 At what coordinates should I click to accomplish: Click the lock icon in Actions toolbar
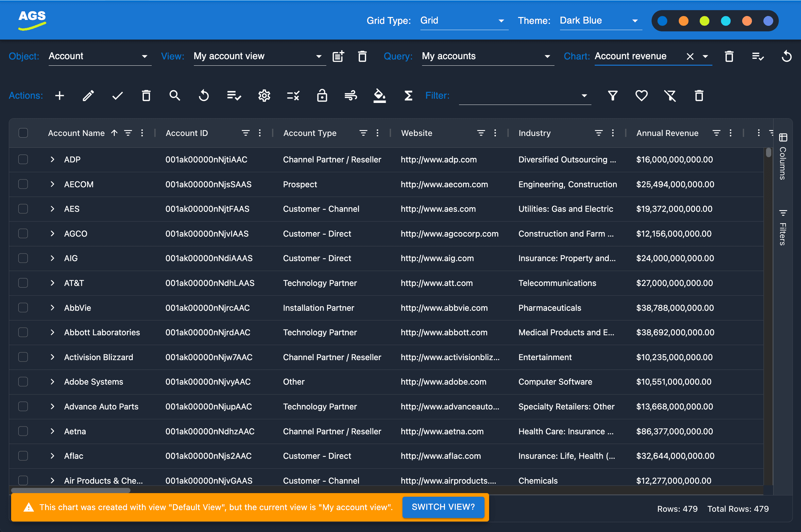point(322,96)
